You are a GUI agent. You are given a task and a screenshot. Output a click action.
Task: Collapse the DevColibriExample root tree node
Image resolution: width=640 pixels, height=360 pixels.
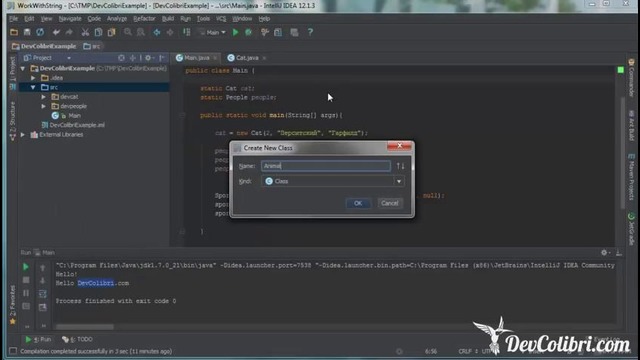[x=23, y=68]
